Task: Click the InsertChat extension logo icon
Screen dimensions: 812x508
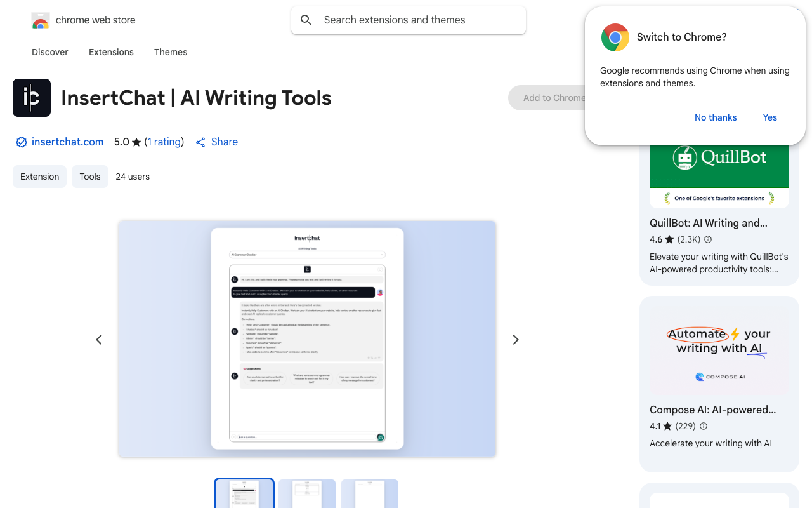Action: coord(32,98)
